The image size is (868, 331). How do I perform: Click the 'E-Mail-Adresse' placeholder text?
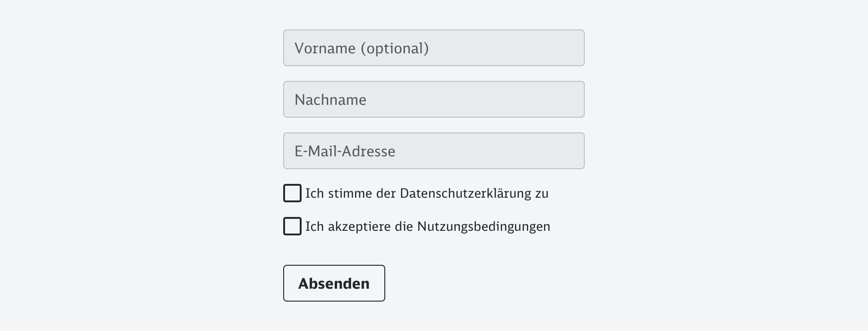point(345,151)
